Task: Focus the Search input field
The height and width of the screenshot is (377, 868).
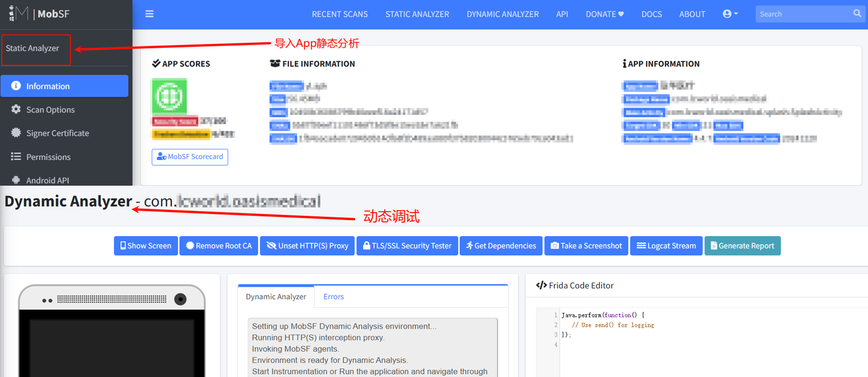Action: (x=803, y=14)
